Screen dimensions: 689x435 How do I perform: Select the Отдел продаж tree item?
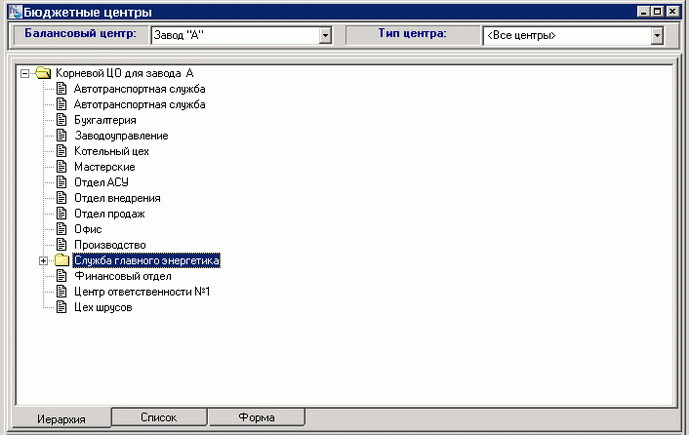pos(109,214)
